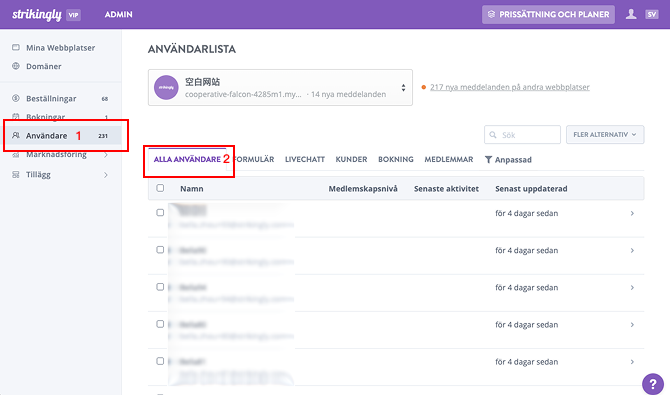Open Beställningar in sidebar
The width and height of the screenshot is (670, 395).
click(x=51, y=98)
